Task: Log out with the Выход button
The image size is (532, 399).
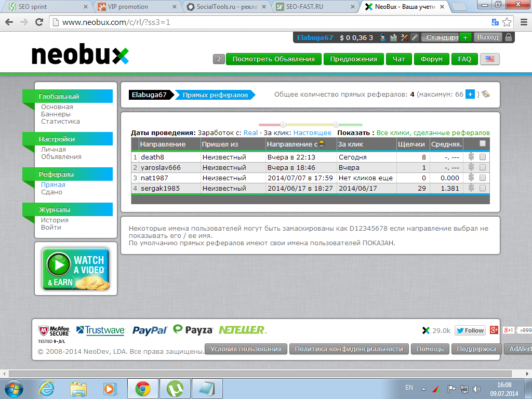Action: [x=487, y=37]
